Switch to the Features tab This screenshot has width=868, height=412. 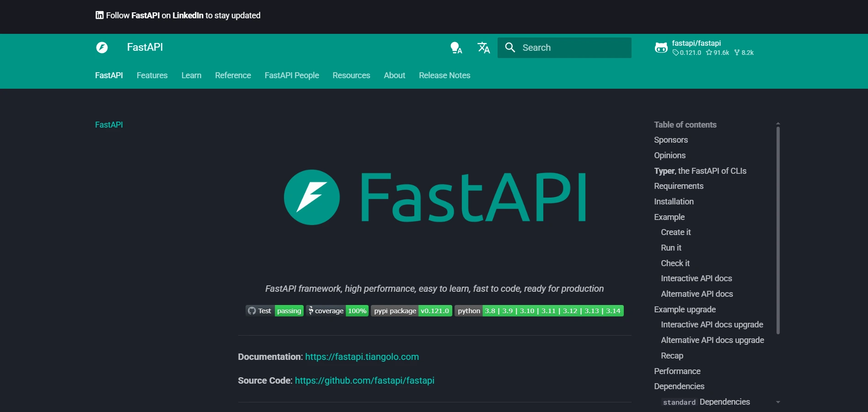click(x=152, y=75)
